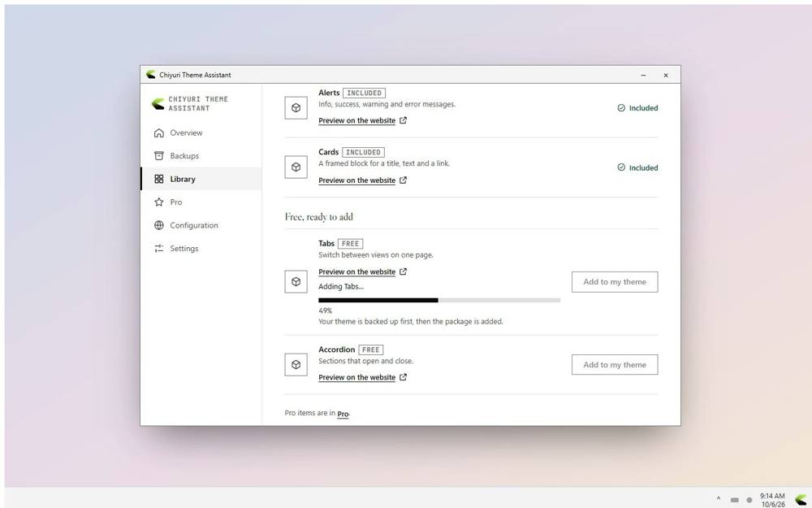The image size is (812, 508).
Task: Click the gray round dot icon in the system tray
Action: tap(749, 500)
